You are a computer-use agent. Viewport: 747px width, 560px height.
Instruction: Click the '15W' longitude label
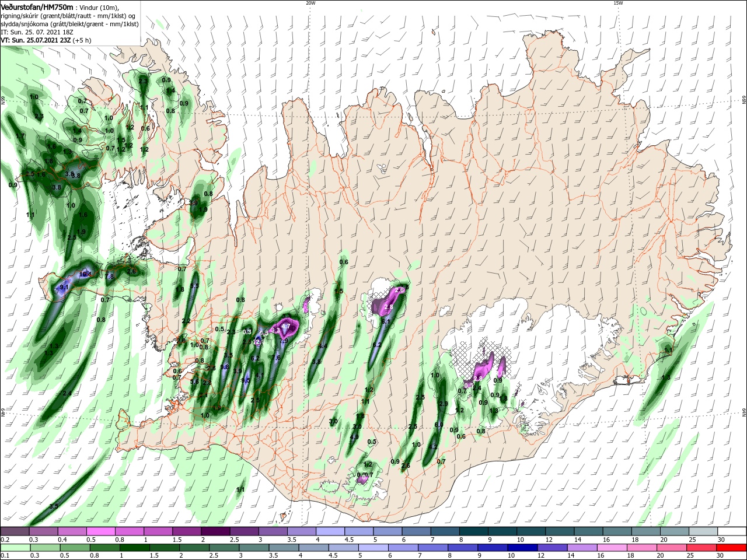pyautogui.click(x=618, y=3)
